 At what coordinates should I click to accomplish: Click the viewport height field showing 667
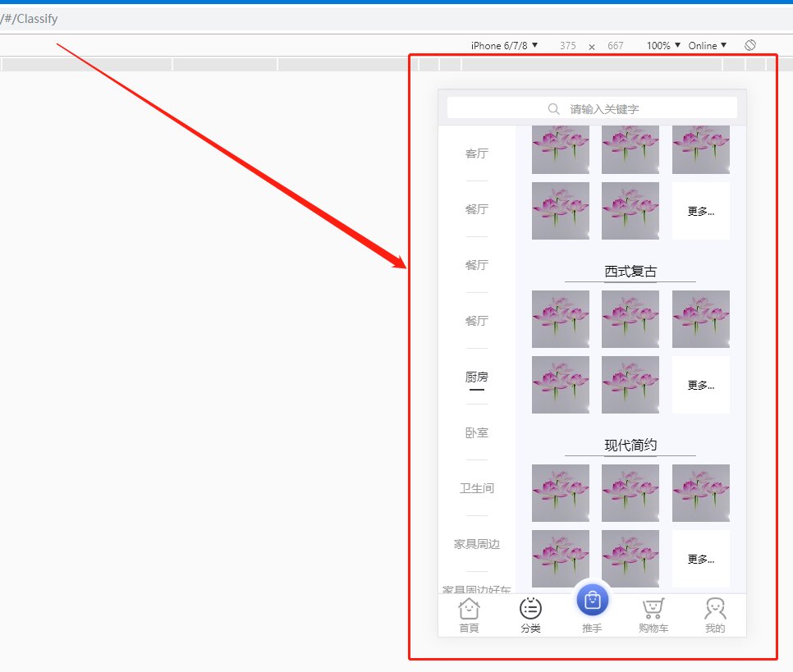tap(616, 45)
